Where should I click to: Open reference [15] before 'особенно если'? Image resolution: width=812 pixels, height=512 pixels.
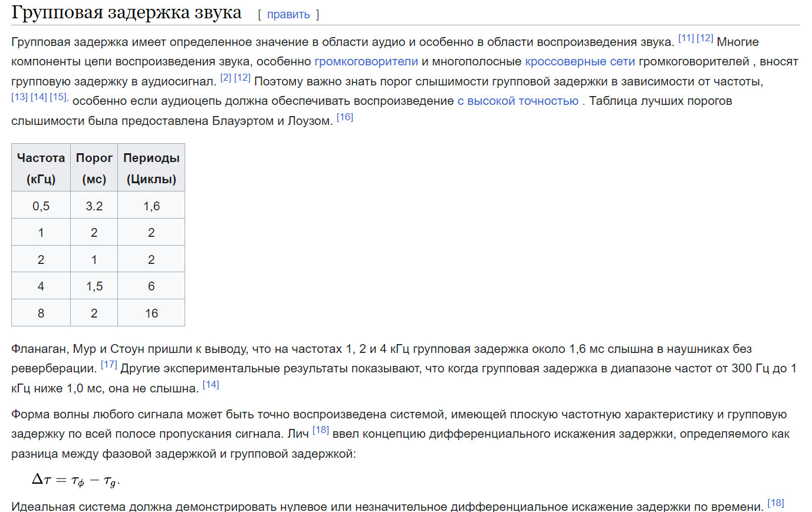coord(58,97)
